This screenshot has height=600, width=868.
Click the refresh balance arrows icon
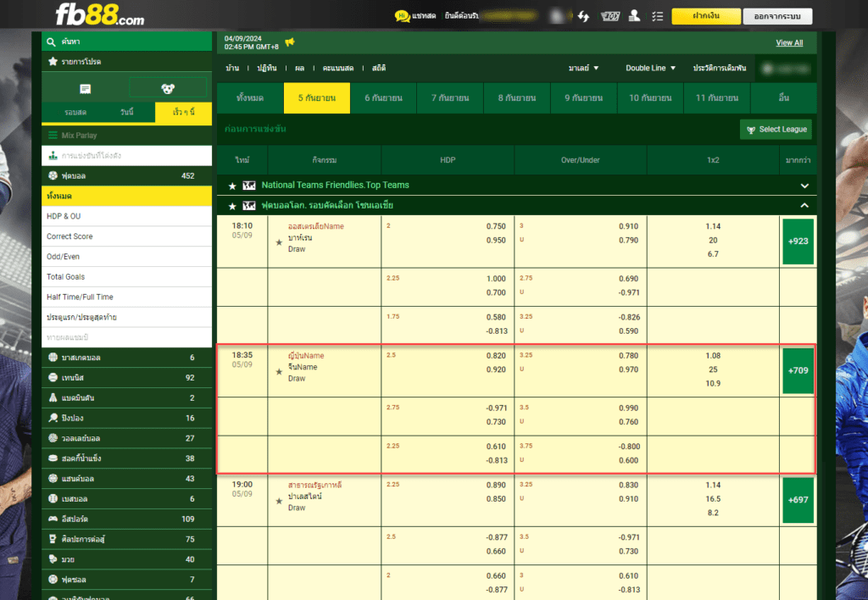583,16
